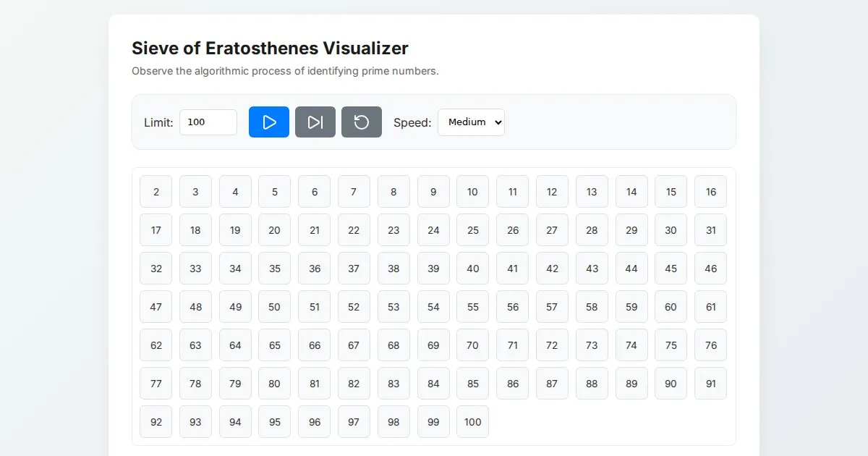Start the sieve animation with play button
This screenshot has height=456, width=868.
269,122
